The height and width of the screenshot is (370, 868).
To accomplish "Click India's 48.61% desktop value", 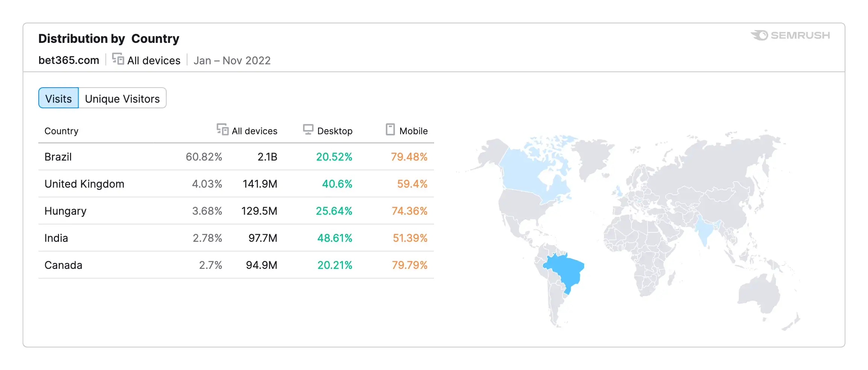I will click(335, 238).
